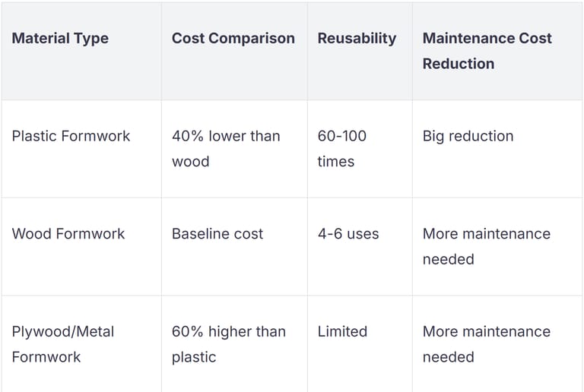Select the '60-100' reusability value

pos(341,136)
